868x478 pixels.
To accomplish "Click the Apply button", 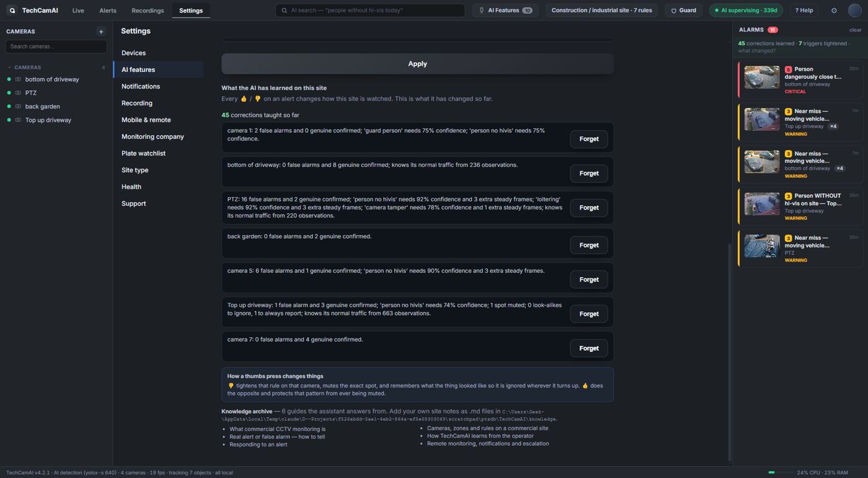I will [417, 64].
